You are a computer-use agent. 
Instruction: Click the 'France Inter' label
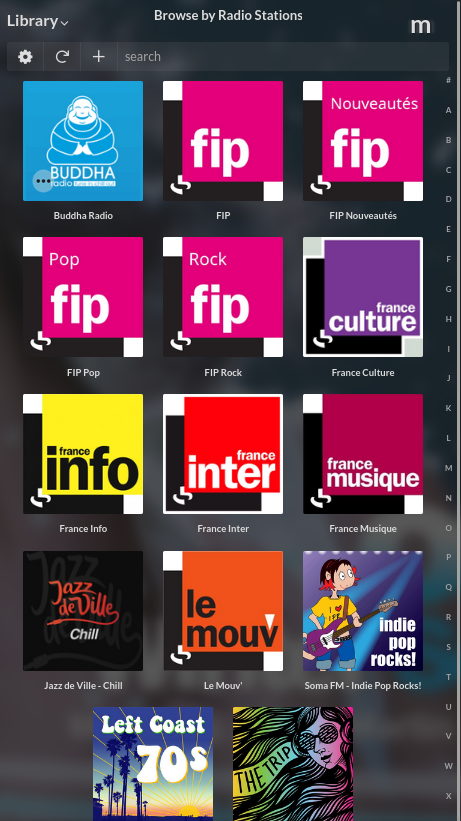click(x=223, y=529)
